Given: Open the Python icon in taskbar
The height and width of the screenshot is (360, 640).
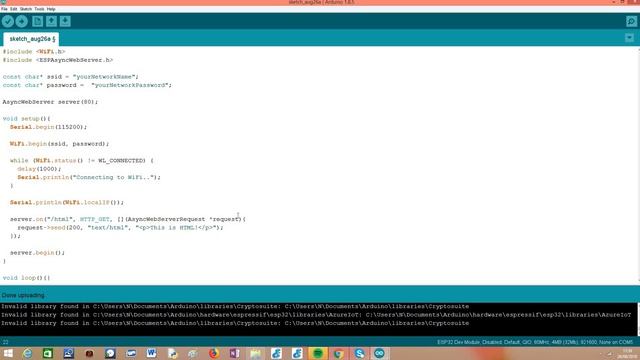Looking at the screenshot, I should [x=172, y=353].
